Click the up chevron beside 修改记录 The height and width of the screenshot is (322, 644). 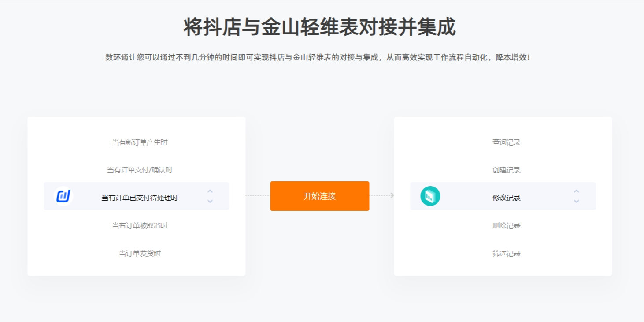pyautogui.click(x=577, y=191)
